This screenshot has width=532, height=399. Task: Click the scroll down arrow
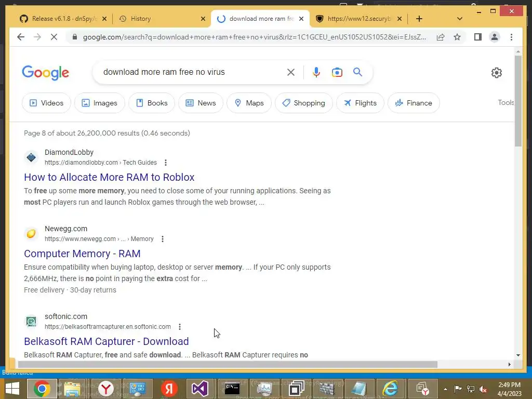click(x=518, y=355)
